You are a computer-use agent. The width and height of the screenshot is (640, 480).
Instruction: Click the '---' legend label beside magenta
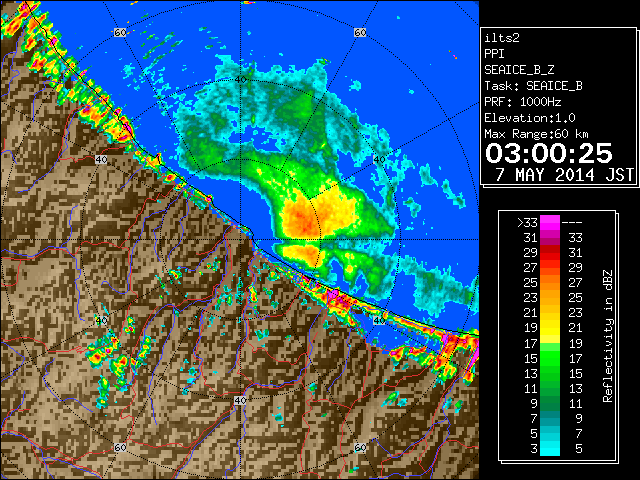click(572, 223)
